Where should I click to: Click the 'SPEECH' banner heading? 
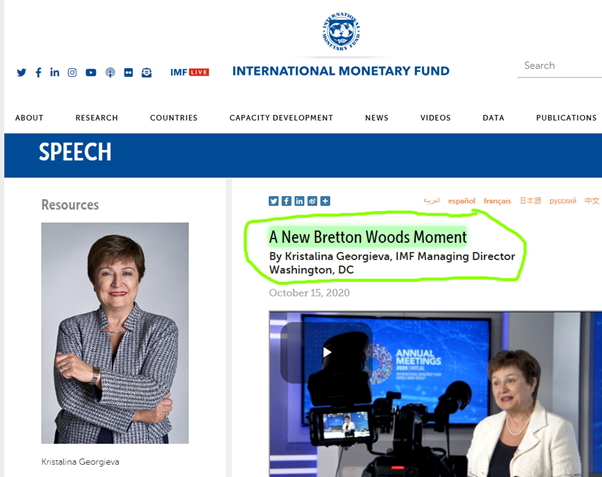75,152
